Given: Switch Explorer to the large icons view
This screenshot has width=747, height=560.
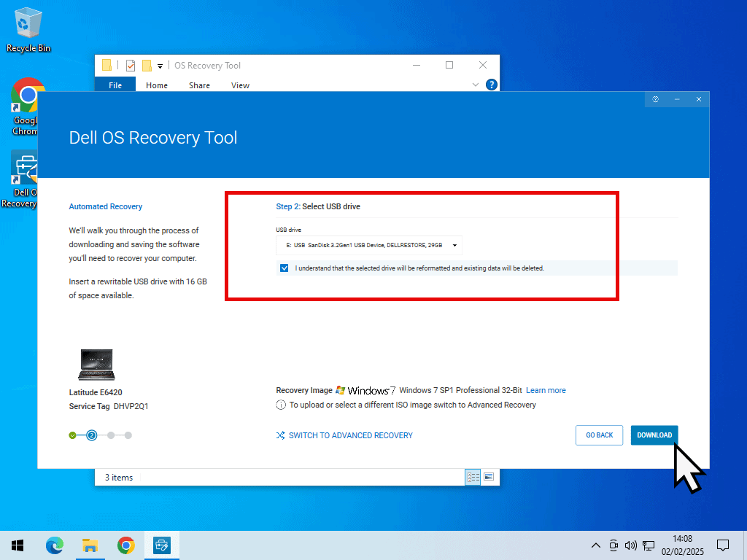Looking at the screenshot, I should tap(489, 477).
